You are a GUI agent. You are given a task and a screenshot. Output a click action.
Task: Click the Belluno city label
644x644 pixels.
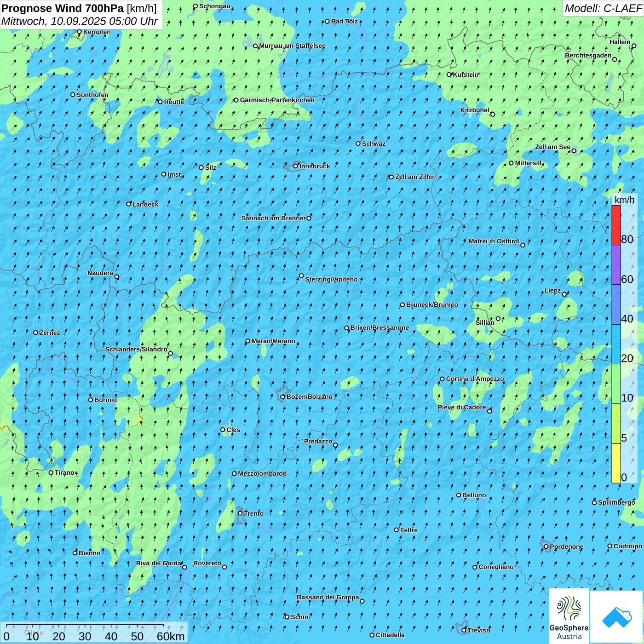click(x=474, y=495)
